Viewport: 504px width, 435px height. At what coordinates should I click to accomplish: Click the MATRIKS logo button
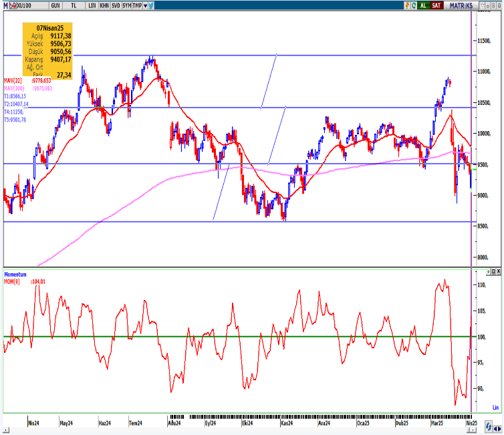(x=461, y=5)
